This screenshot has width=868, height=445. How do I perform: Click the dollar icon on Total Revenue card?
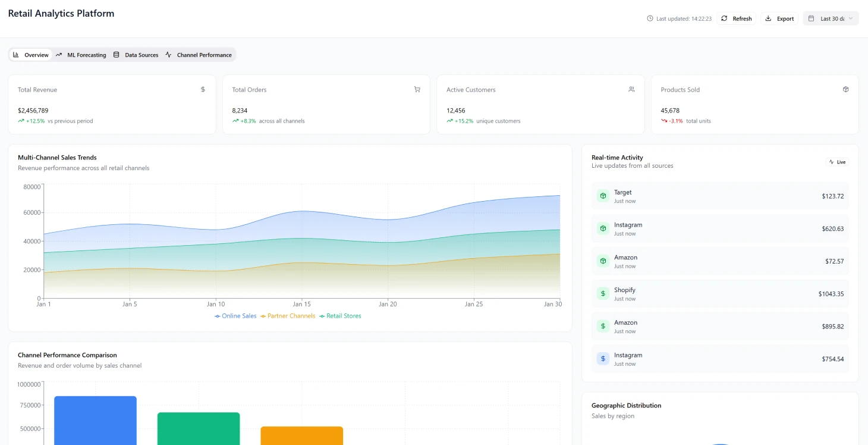pos(202,89)
